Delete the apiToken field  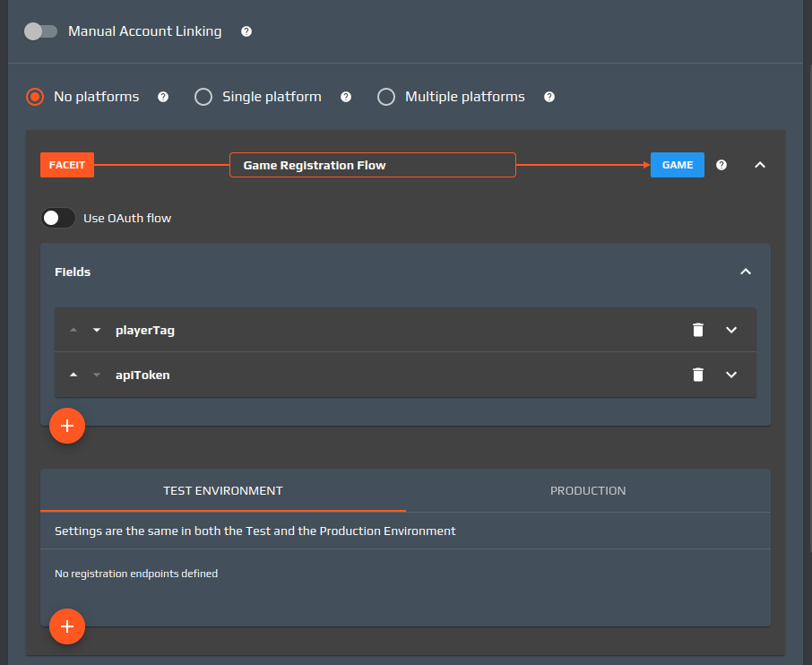698,375
